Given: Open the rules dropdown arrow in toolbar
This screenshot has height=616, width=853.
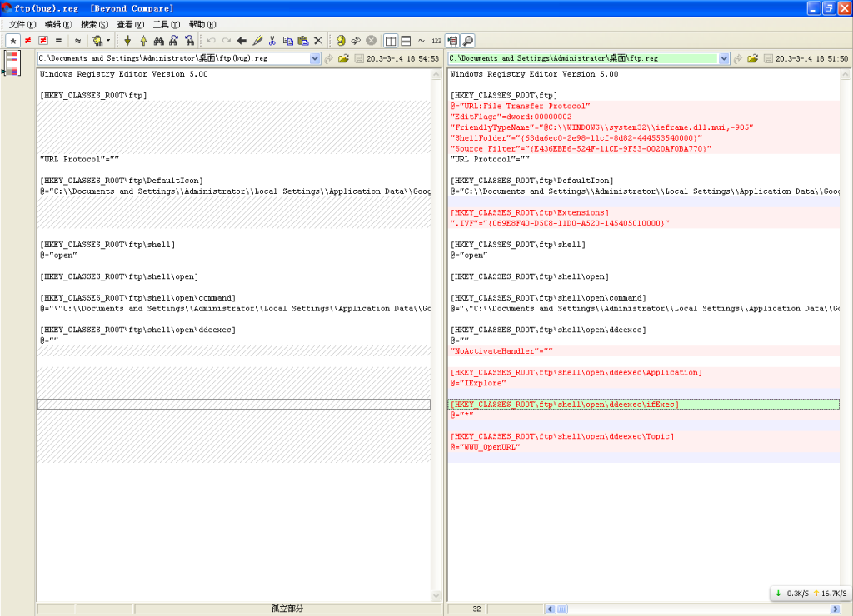Looking at the screenshot, I should click(107, 40).
